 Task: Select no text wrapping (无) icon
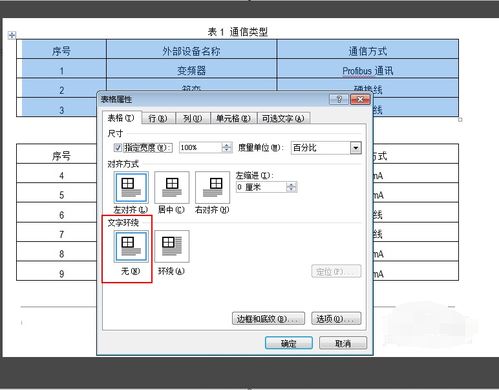pos(131,247)
